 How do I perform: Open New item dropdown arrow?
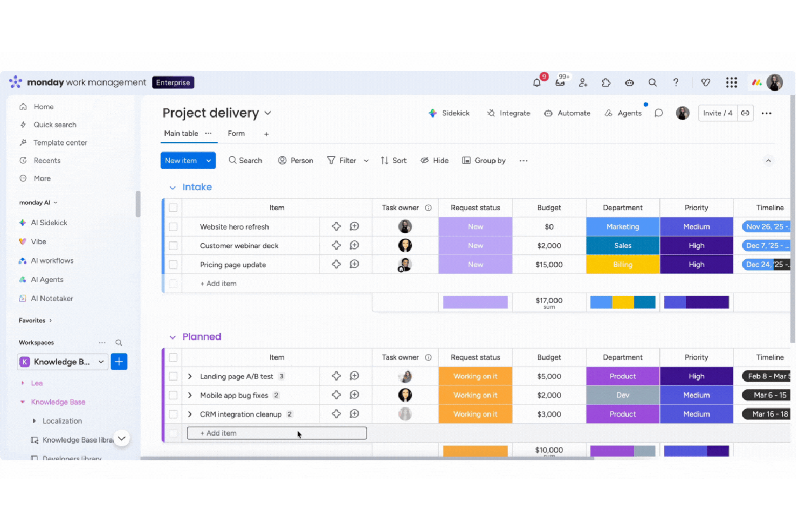[209, 161]
